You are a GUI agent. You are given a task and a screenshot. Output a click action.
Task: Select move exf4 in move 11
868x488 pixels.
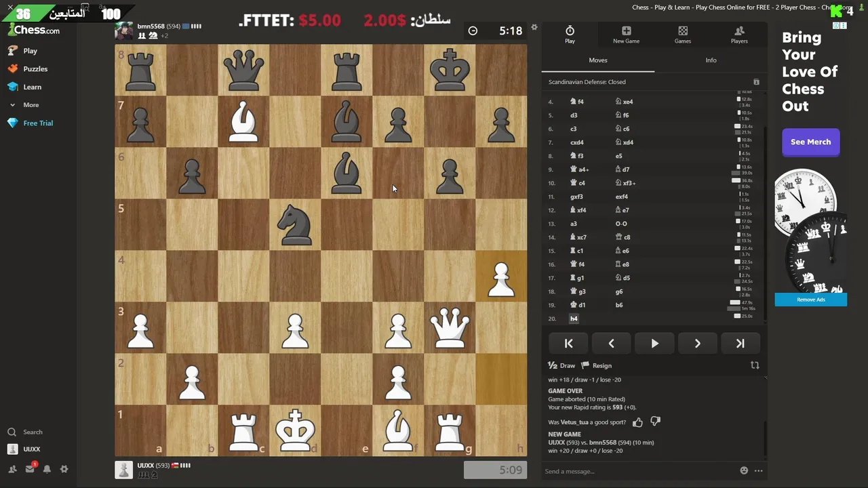coord(621,197)
